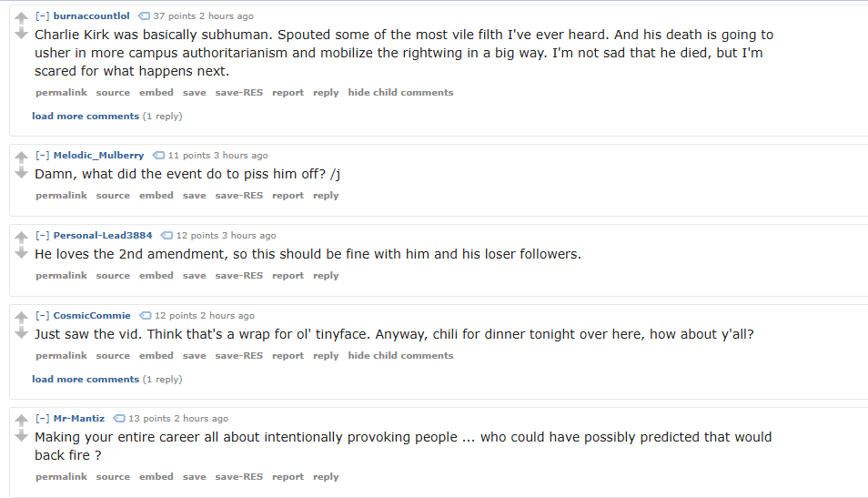Downvote burnaccountlol's comment
868x498 pixels.
click(x=22, y=34)
